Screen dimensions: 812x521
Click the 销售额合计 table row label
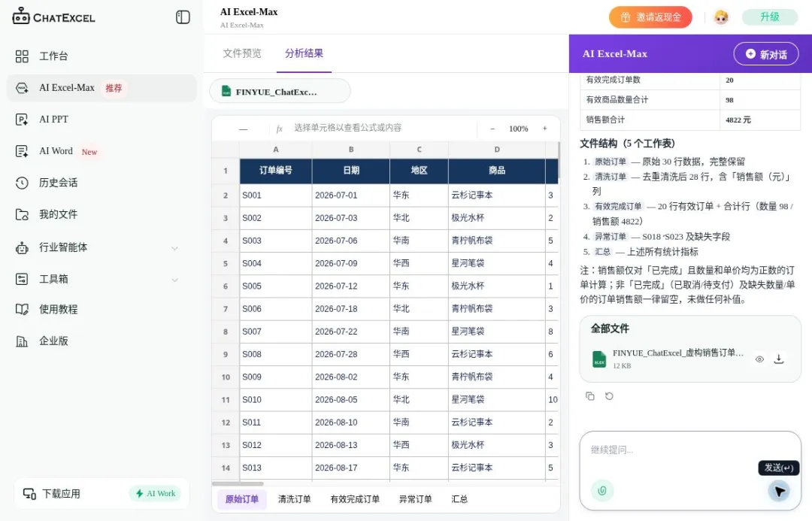[x=605, y=120]
